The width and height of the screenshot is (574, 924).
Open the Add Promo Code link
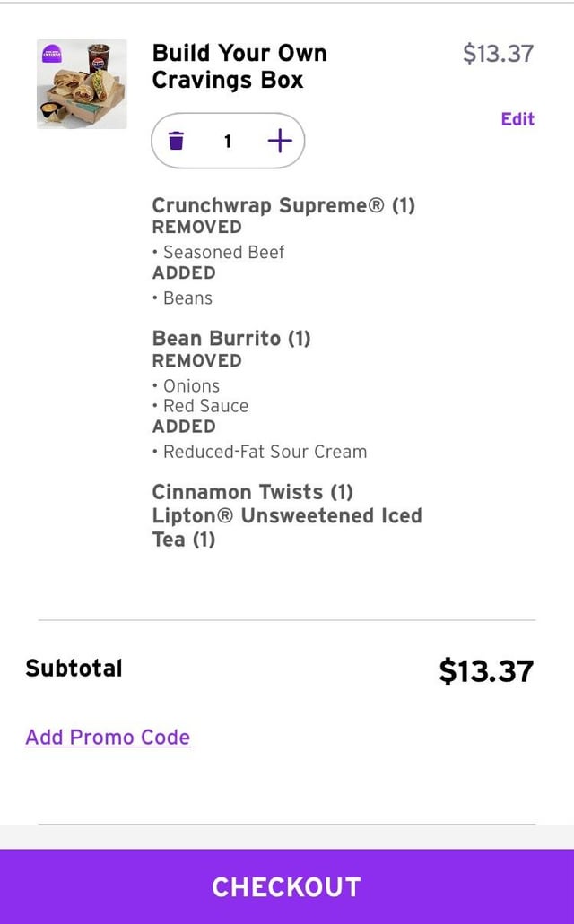pos(108,738)
